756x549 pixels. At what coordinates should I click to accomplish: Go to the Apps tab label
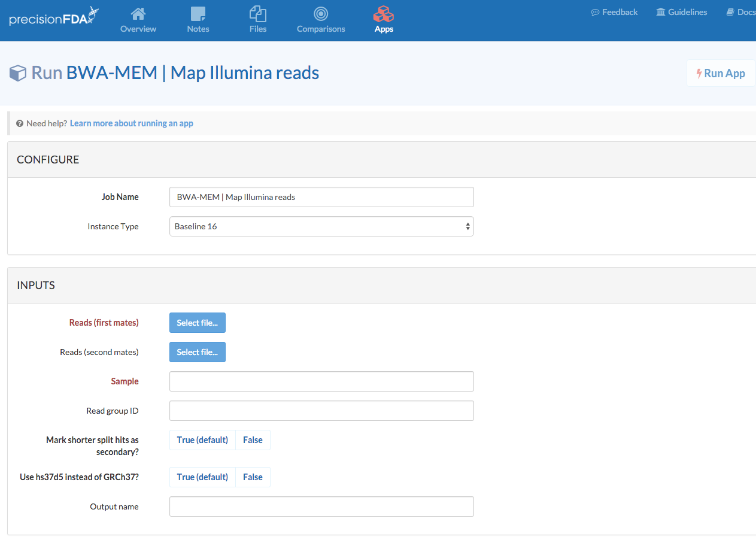pyautogui.click(x=384, y=29)
